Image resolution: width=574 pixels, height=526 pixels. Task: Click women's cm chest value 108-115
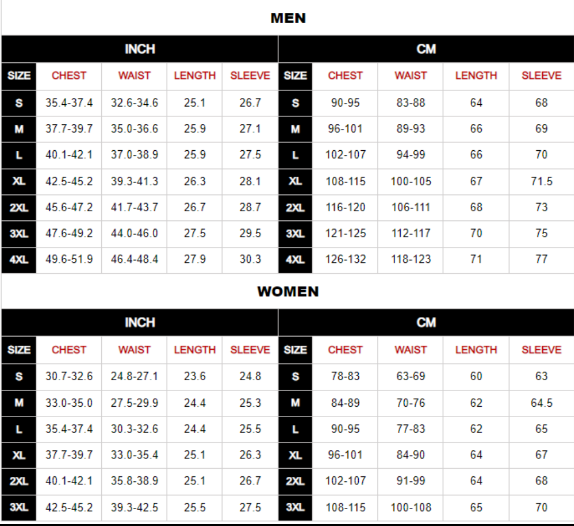point(346,508)
